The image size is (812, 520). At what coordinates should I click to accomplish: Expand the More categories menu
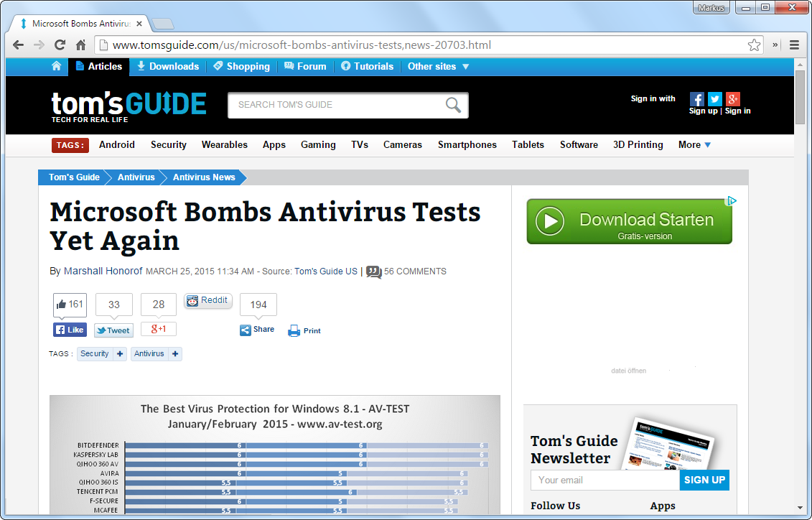click(692, 144)
